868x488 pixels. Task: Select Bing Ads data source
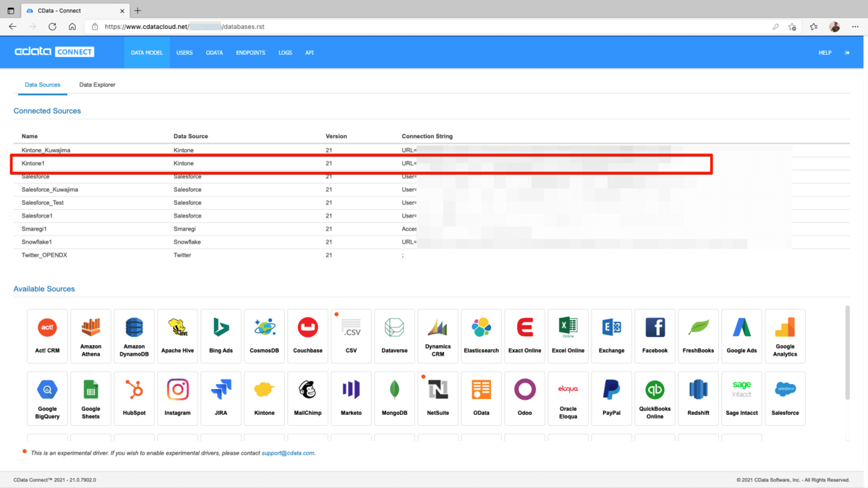tap(221, 336)
